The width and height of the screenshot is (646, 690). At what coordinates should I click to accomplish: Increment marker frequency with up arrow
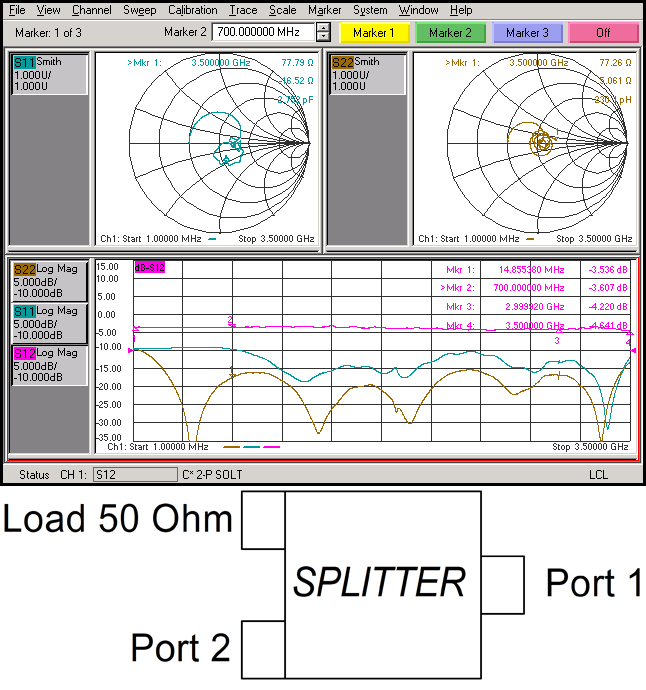[x=323, y=29]
